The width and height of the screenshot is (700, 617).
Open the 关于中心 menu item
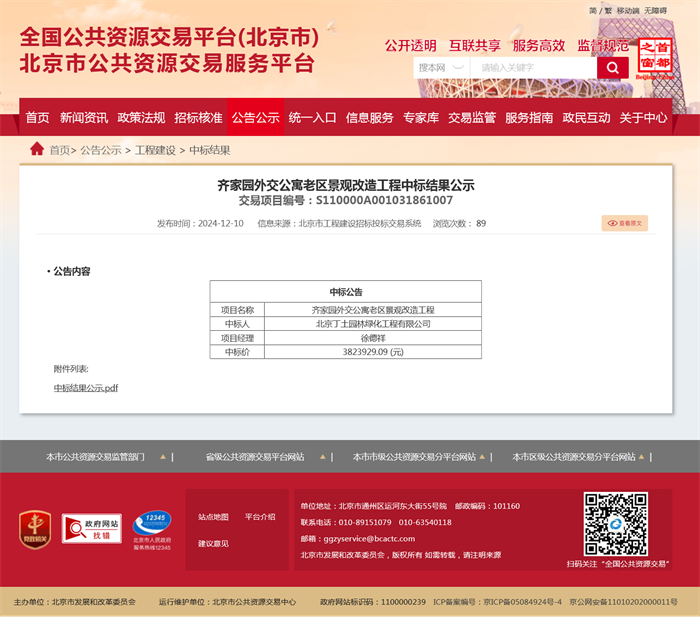coord(643,117)
